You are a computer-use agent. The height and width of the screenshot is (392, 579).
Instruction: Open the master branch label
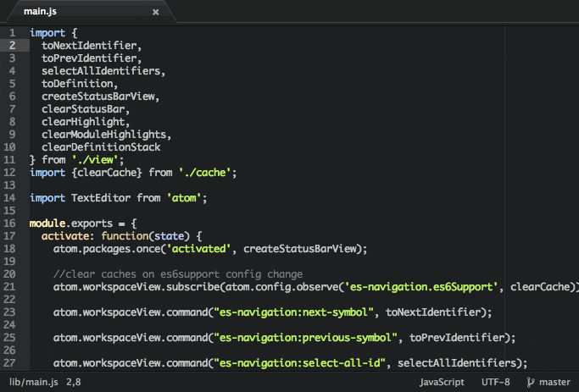[554, 383]
